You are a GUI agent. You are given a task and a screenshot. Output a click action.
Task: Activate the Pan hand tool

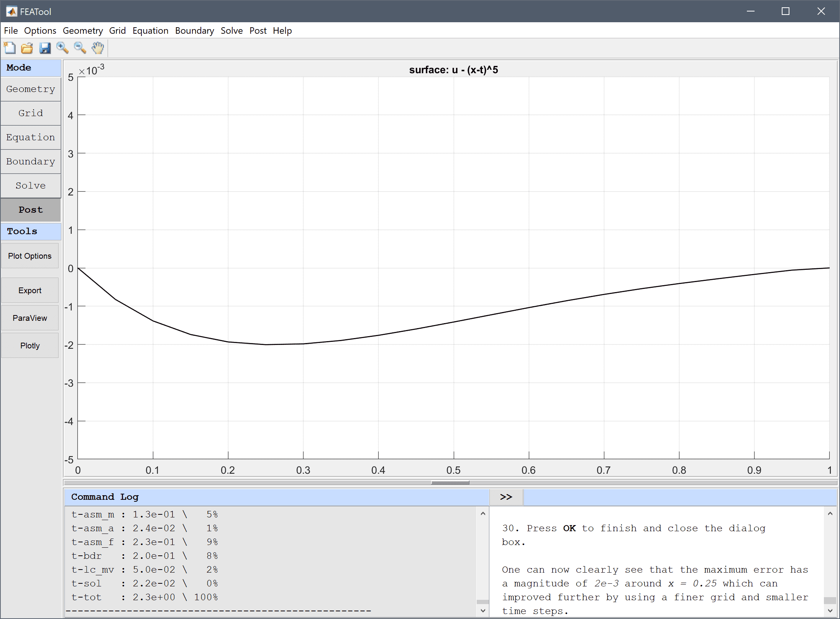coord(98,48)
